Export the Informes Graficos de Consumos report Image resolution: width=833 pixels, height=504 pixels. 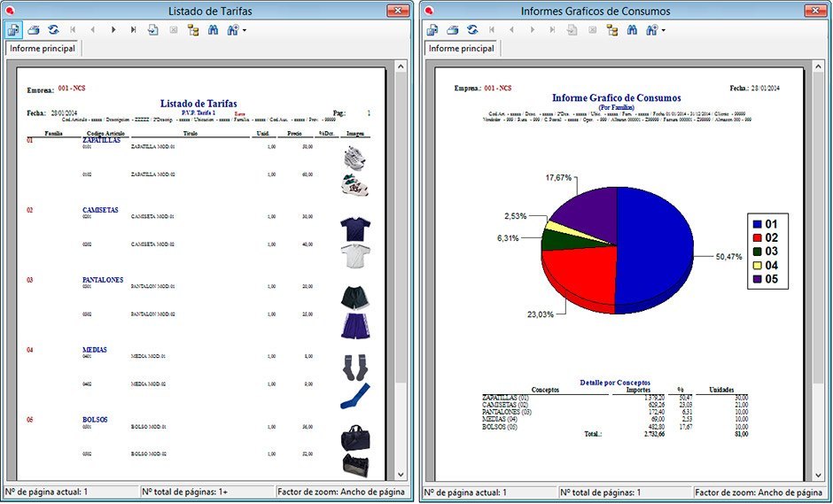tap(432, 29)
